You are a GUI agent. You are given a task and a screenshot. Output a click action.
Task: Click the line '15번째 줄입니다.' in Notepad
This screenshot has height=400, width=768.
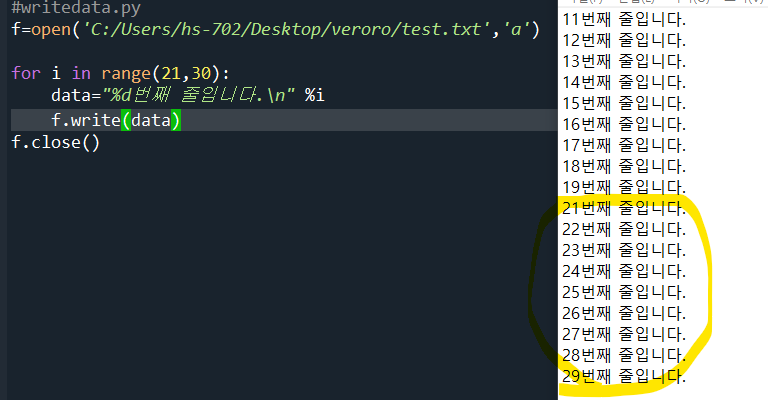click(624, 104)
